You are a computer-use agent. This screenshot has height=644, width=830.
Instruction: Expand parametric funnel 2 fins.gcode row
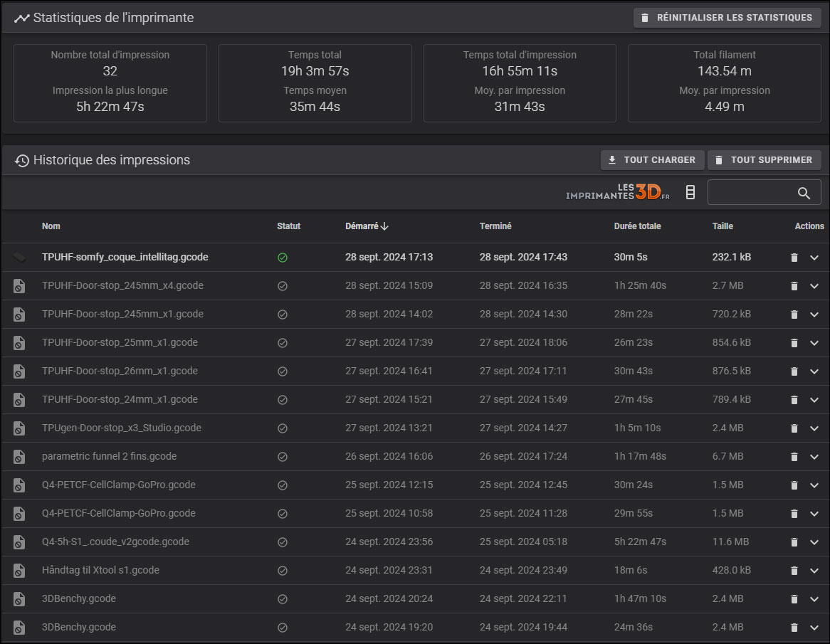[814, 457]
